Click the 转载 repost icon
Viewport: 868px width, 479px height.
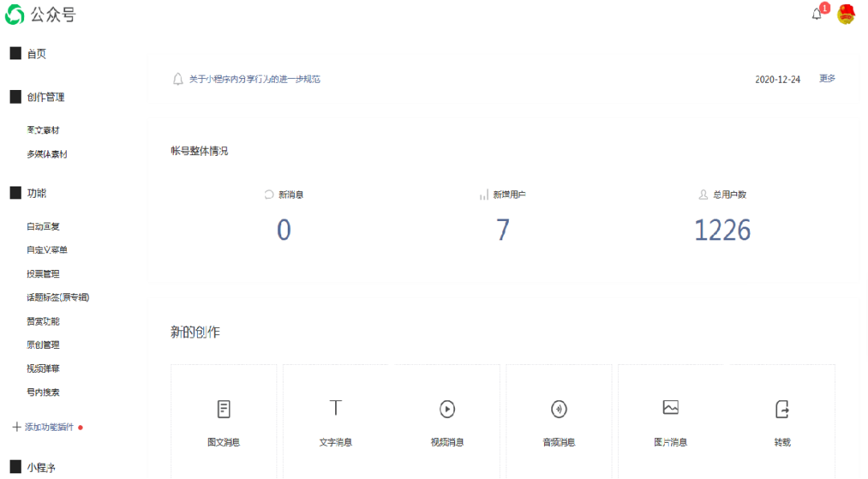pyautogui.click(x=782, y=409)
